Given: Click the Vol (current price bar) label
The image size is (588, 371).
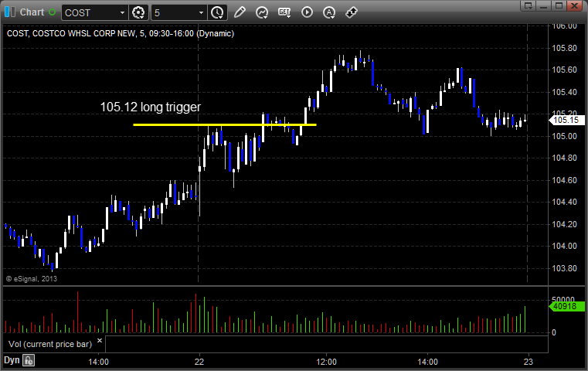Looking at the screenshot, I should click(50, 344).
